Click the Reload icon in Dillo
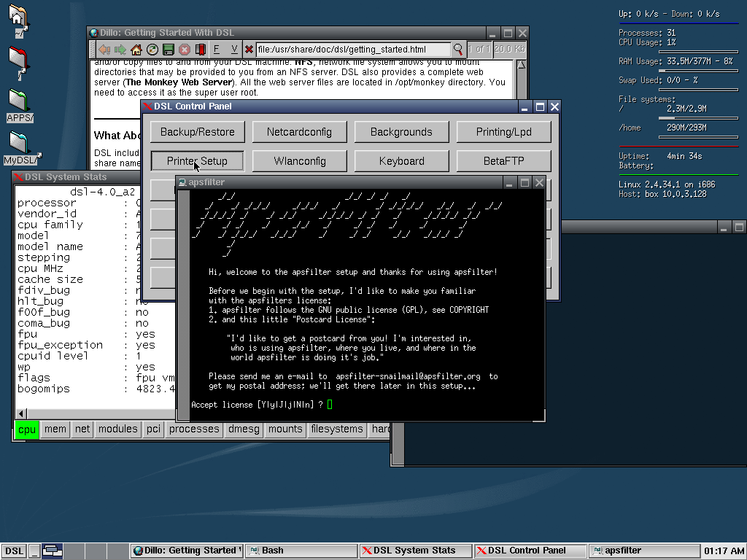747x560 pixels. click(x=152, y=50)
